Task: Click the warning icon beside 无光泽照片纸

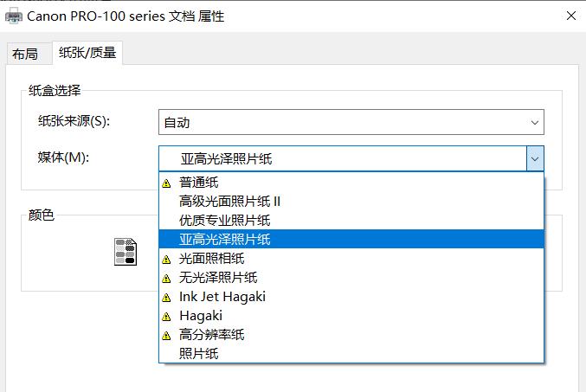Action: click(166, 279)
